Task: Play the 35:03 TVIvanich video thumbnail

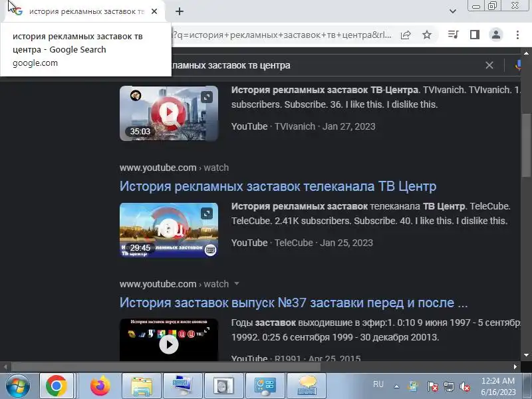Action: [169, 113]
